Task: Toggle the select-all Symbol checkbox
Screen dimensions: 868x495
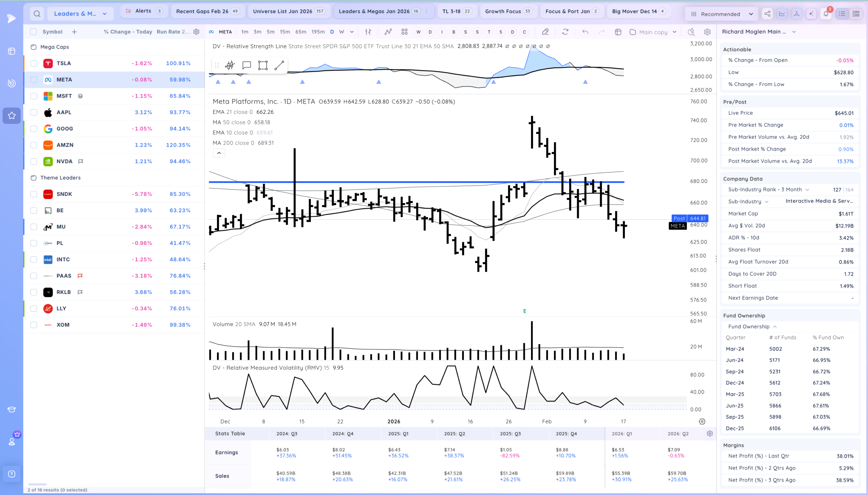Action: click(33, 32)
